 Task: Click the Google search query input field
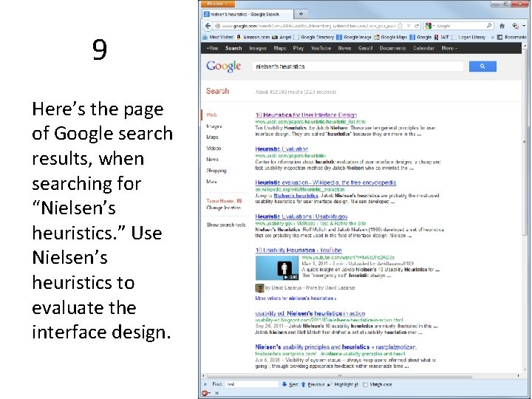click(x=358, y=66)
